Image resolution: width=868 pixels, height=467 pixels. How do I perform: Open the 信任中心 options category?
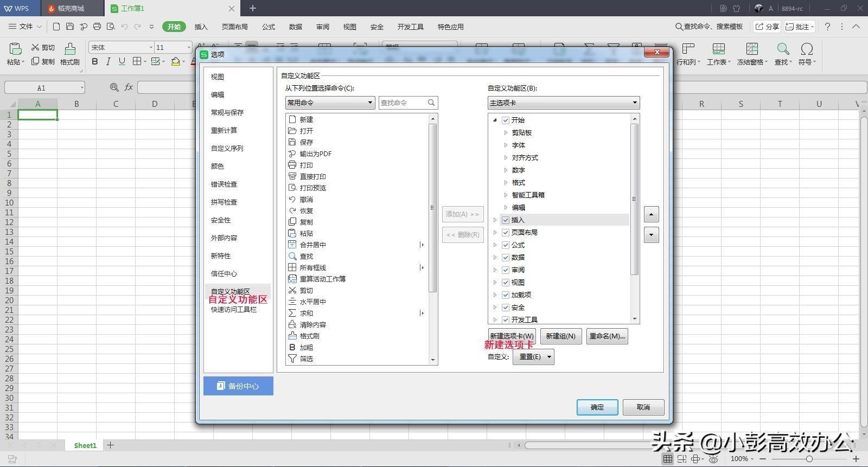click(x=224, y=274)
